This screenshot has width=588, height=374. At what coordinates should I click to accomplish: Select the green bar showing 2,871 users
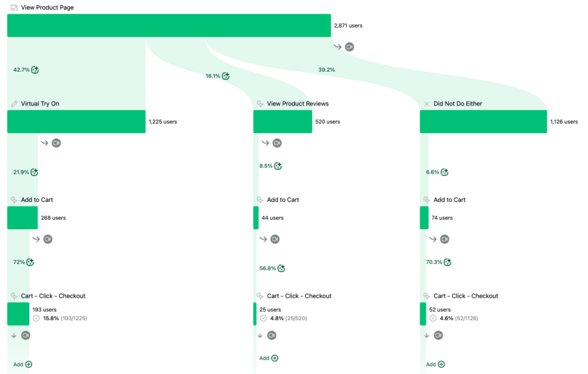click(x=168, y=25)
